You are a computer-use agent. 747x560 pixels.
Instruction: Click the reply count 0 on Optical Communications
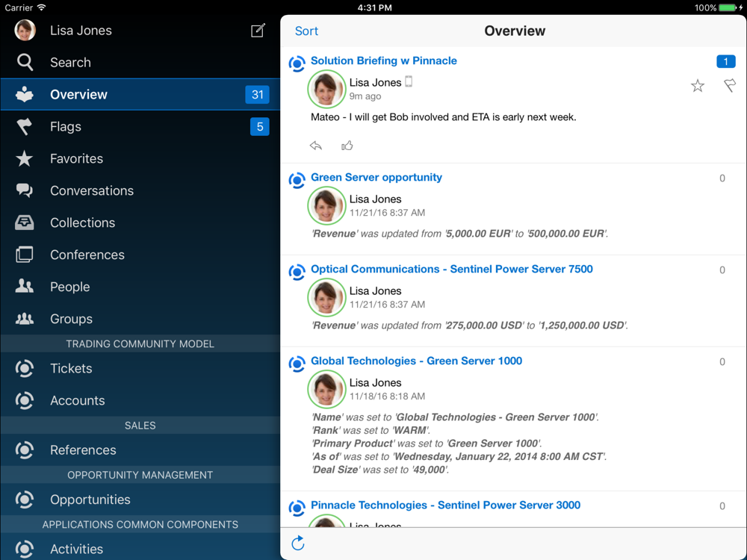tap(722, 270)
